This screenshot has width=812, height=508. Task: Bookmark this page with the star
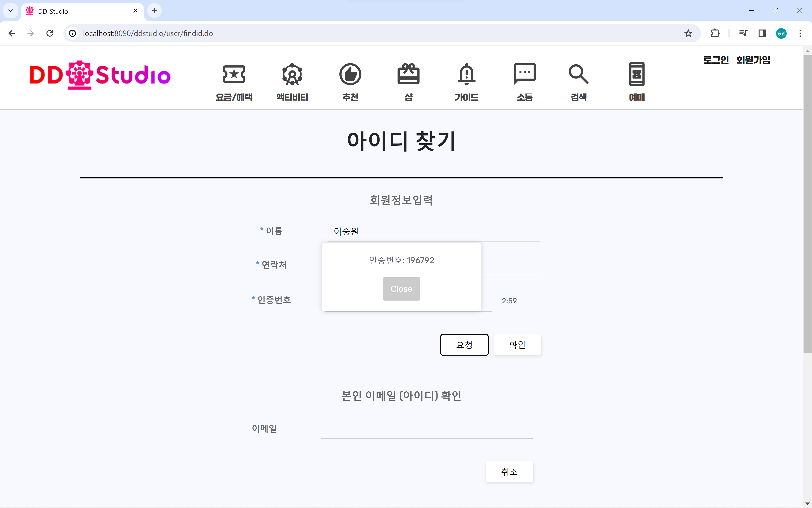tap(688, 33)
